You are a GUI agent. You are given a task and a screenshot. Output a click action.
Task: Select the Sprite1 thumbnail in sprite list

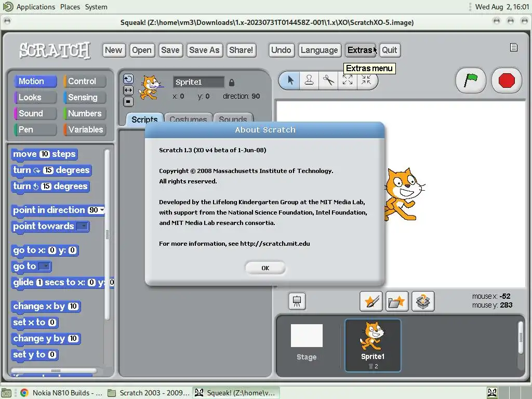pyautogui.click(x=373, y=345)
